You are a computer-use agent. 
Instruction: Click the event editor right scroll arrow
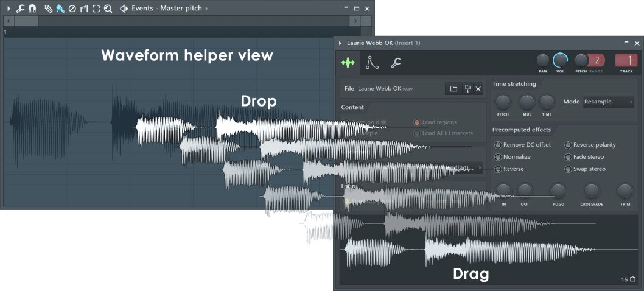coord(354,21)
